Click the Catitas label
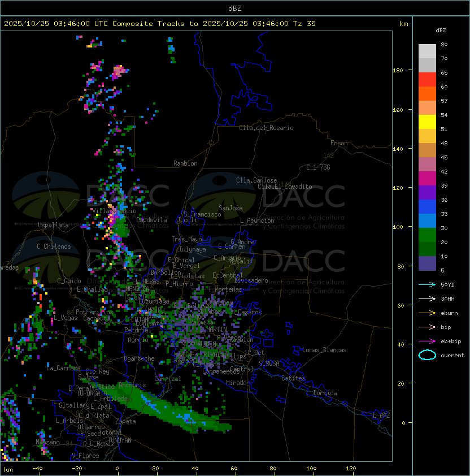The width and height of the screenshot is (470, 476). click(x=293, y=378)
